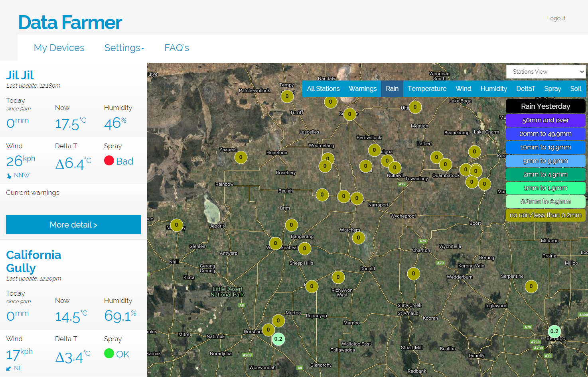
Task: Click the Logout link
Action: [556, 18]
